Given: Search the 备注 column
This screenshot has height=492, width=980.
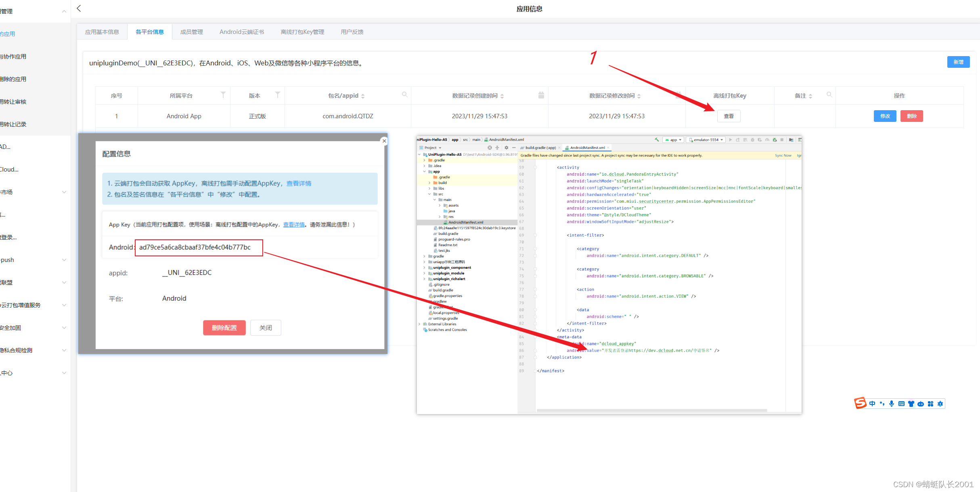Looking at the screenshot, I should (829, 94).
